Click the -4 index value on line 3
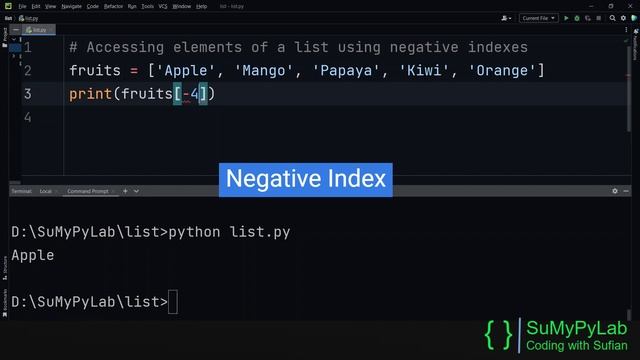The height and width of the screenshot is (360, 640). tap(191, 94)
